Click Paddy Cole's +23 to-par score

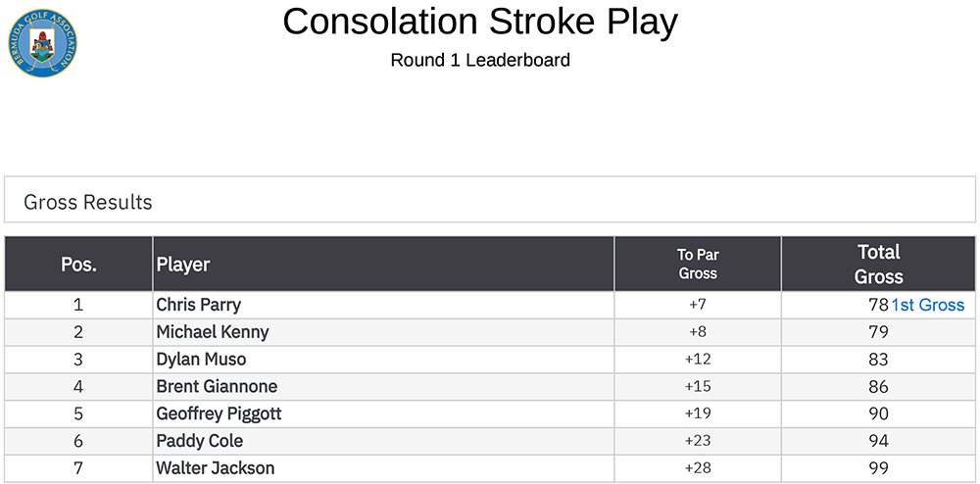(x=698, y=441)
